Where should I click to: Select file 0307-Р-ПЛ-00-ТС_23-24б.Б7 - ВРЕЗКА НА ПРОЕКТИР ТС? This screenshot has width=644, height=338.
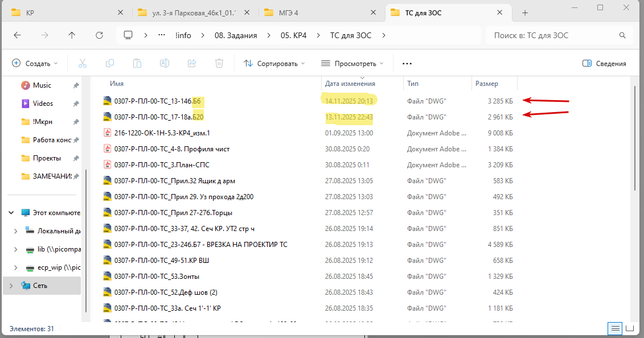click(x=200, y=245)
